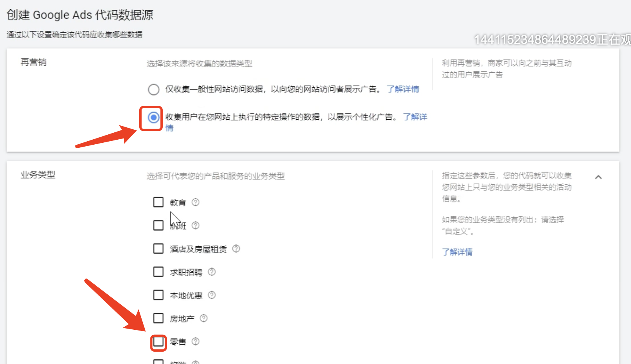This screenshot has height=364, width=631.
Task: Open the help tooltip for 求职招聘
Action: [212, 272]
